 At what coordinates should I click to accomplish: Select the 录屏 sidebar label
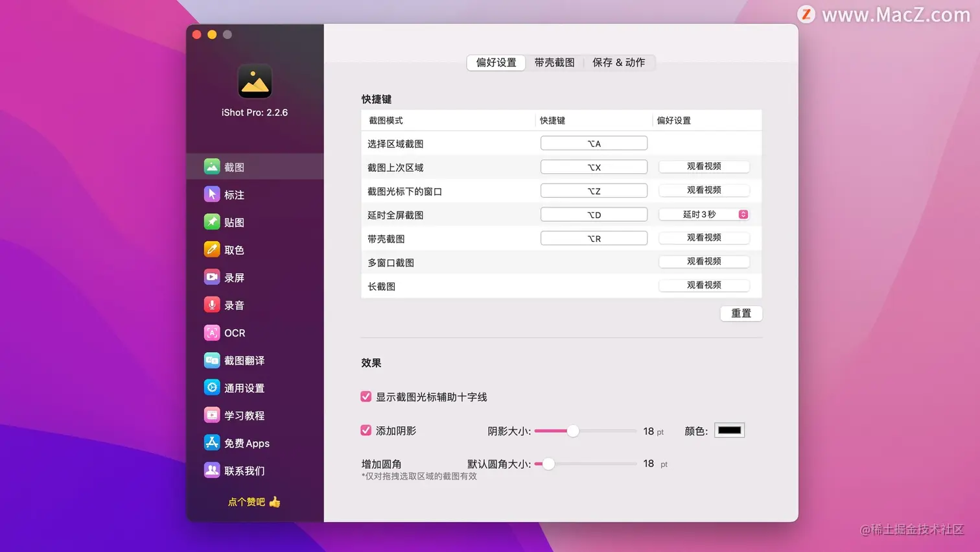click(234, 278)
